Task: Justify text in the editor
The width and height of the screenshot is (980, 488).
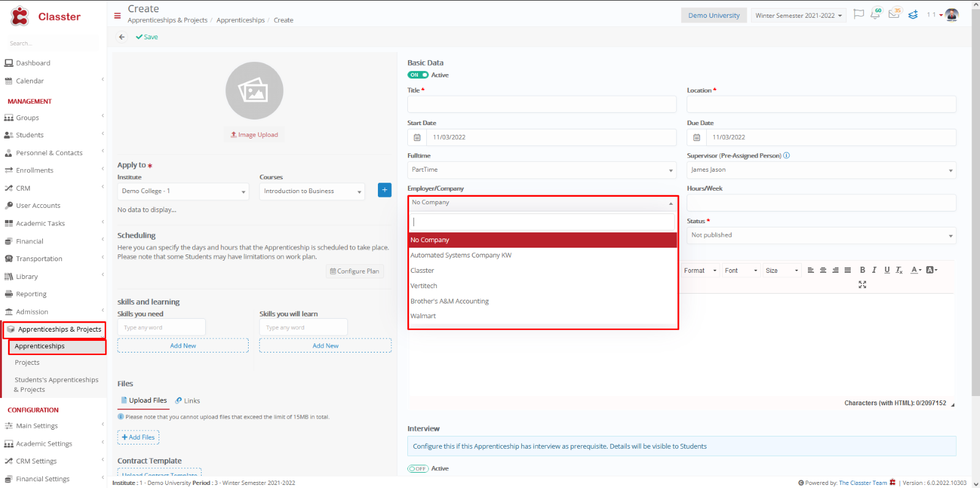Action: [x=848, y=270]
